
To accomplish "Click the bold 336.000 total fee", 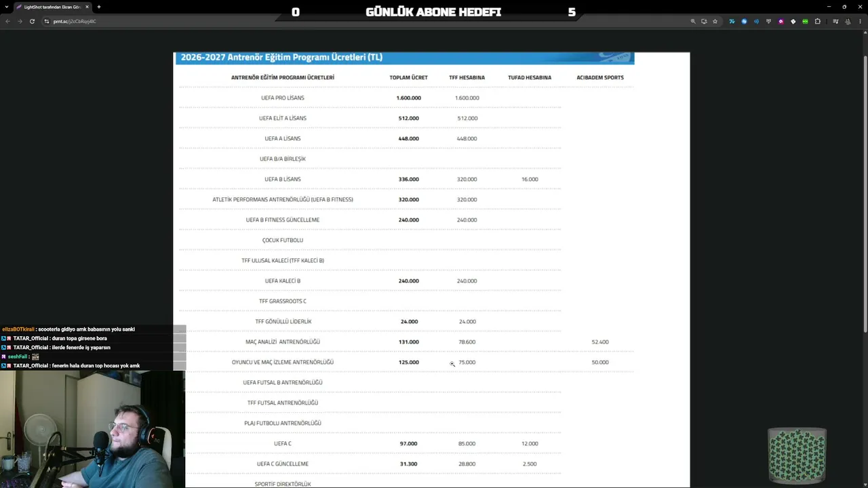I will coord(409,179).
